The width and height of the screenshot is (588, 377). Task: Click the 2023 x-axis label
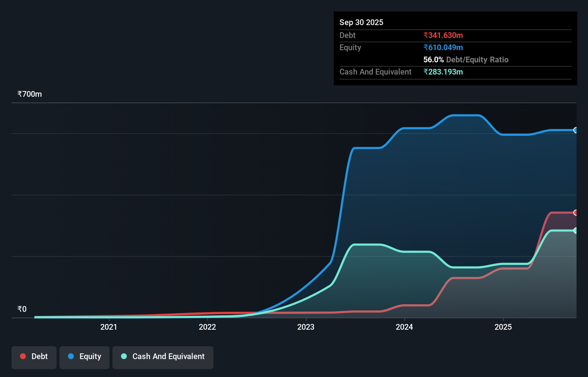pyautogui.click(x=306, y=327)
